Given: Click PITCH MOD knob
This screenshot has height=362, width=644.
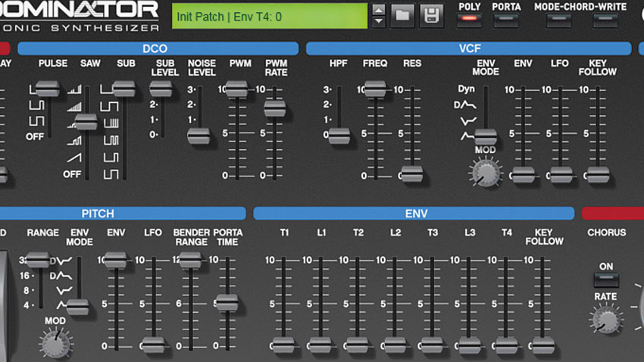Looking at the screenshot, I should [x=55, y=345].
